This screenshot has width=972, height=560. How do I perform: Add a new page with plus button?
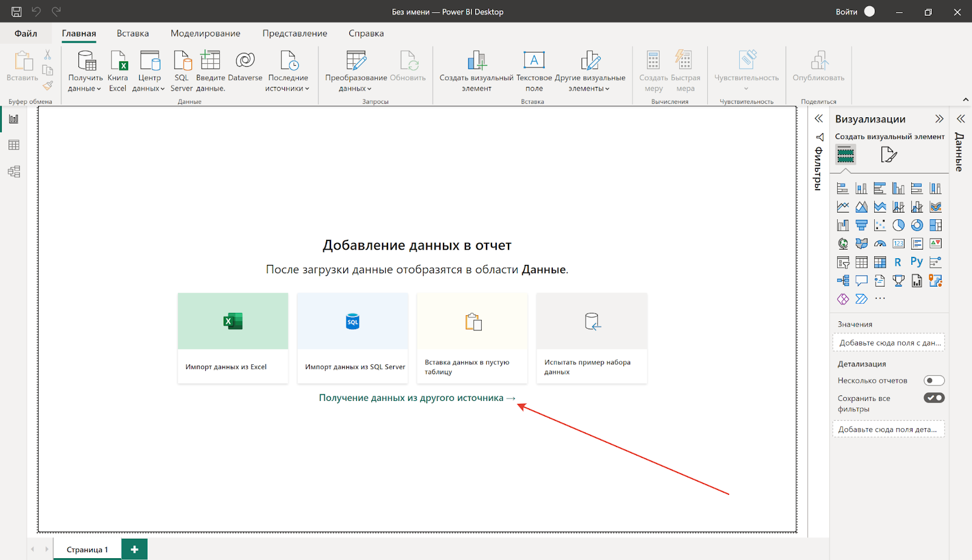(134, 550)
